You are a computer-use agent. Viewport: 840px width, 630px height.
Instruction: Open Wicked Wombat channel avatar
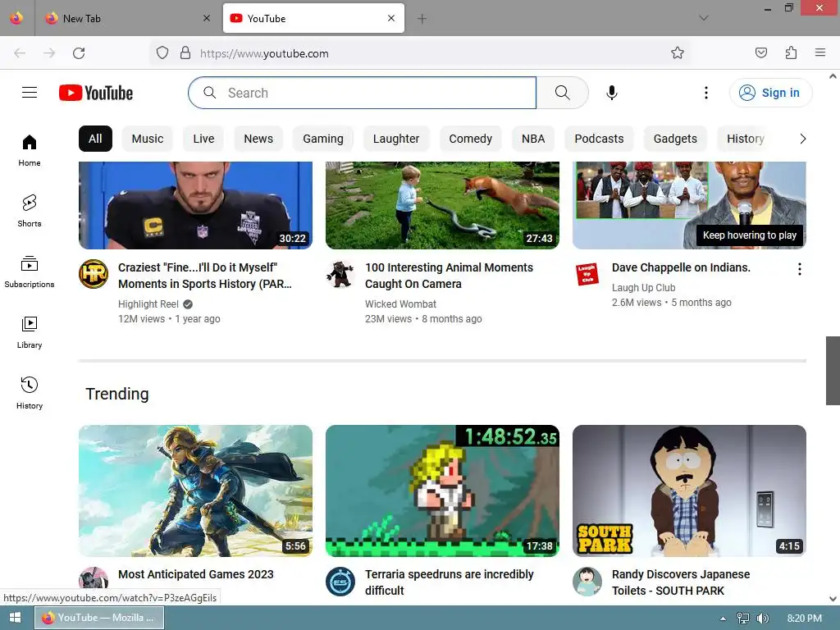point(340,274)
